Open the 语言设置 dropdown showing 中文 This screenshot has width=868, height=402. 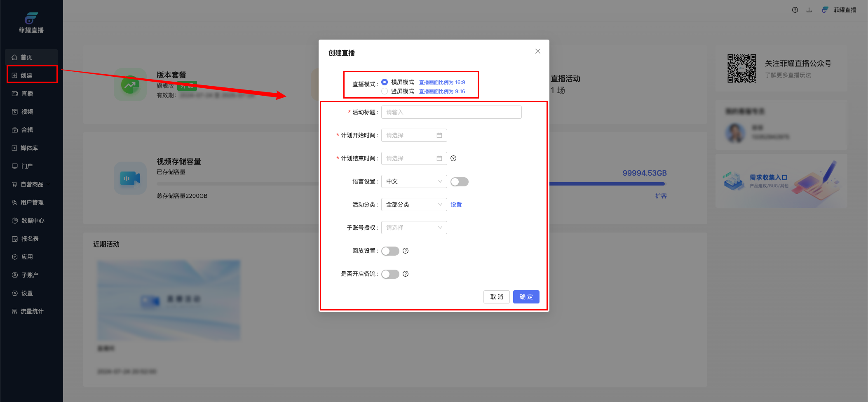coord(414,181)
